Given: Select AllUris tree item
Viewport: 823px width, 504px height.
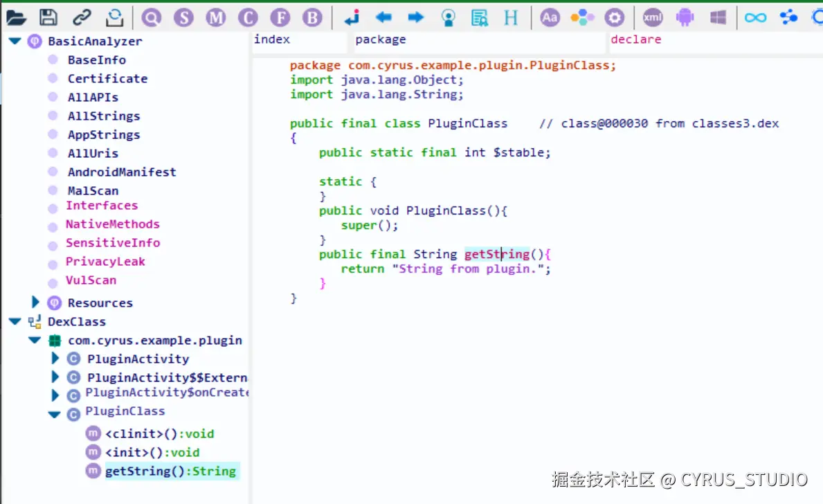Looking at the screenshot, I should click(x=93, y=153).
